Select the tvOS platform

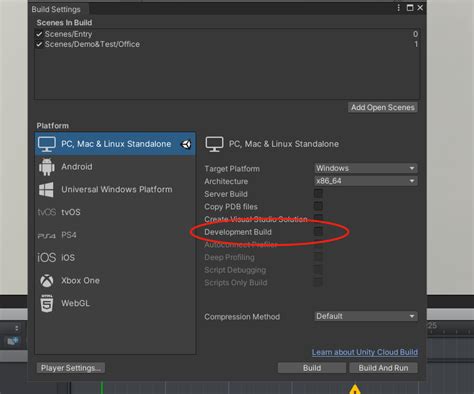click(115, 212)
